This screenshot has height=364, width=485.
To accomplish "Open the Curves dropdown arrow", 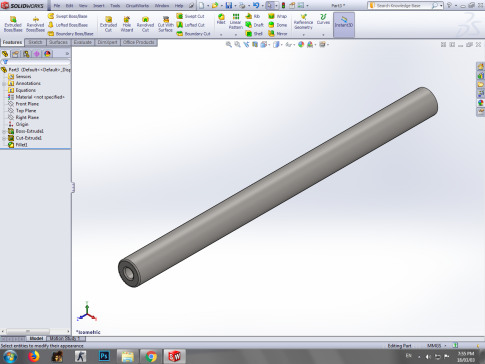I will (x=323, y=34).
